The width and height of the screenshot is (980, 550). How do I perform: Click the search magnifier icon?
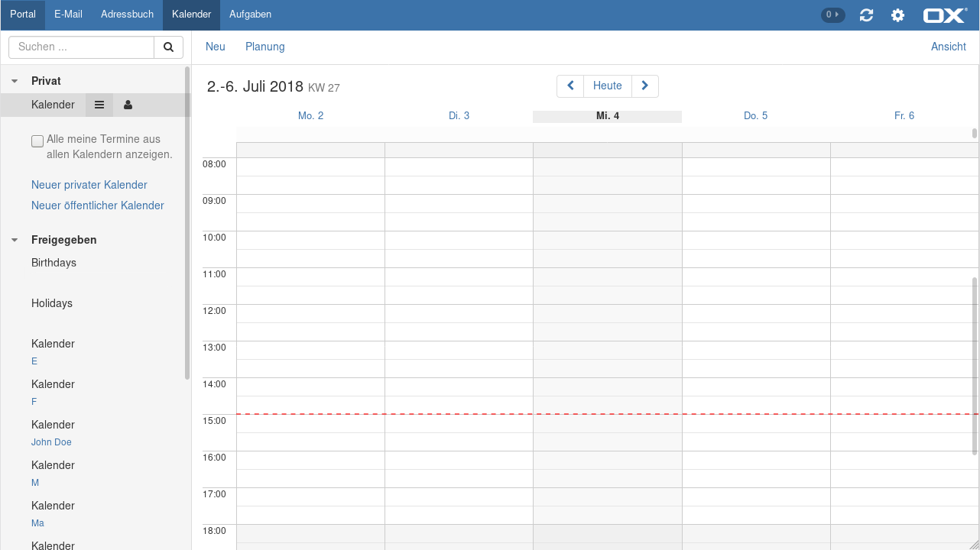[168, 47]
